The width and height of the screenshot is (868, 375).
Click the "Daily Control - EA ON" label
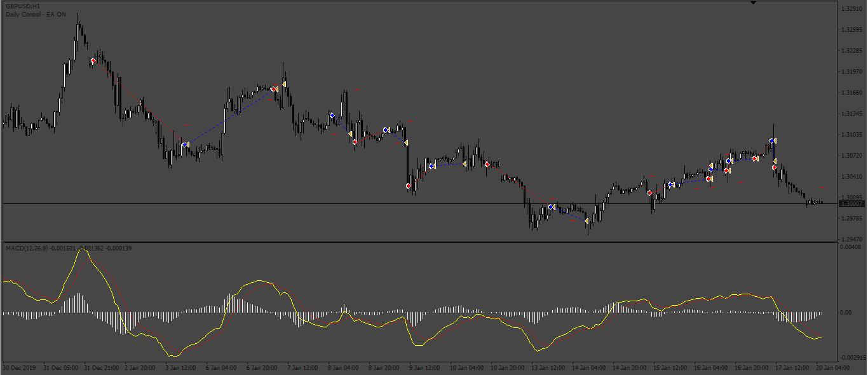pos(36,14)
